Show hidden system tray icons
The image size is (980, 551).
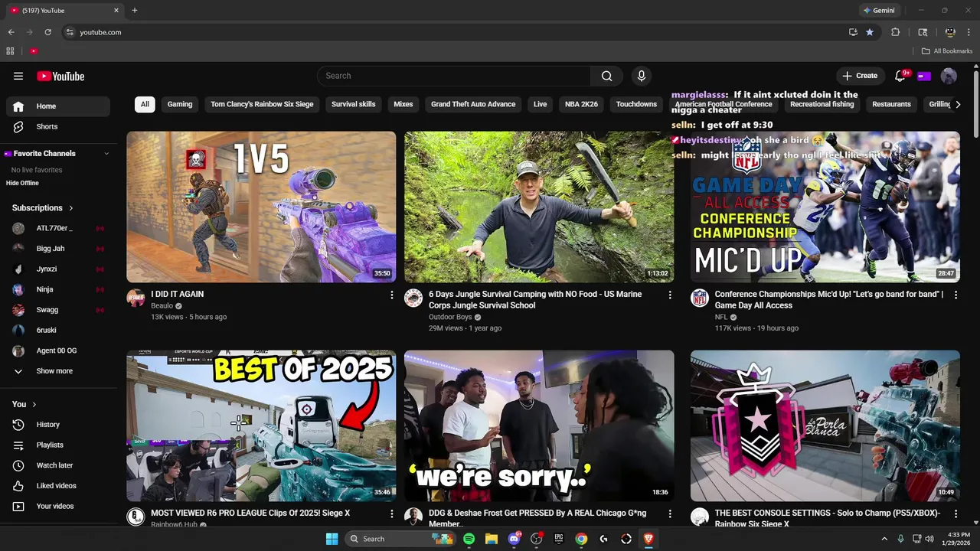[x=884, y=539]
